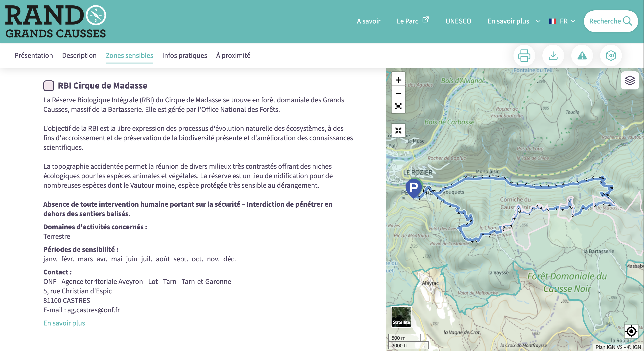Image resolution: width=644 pixels, height=351 pixels.
Task: Zoom in on the map
Action: click(398, 80)
